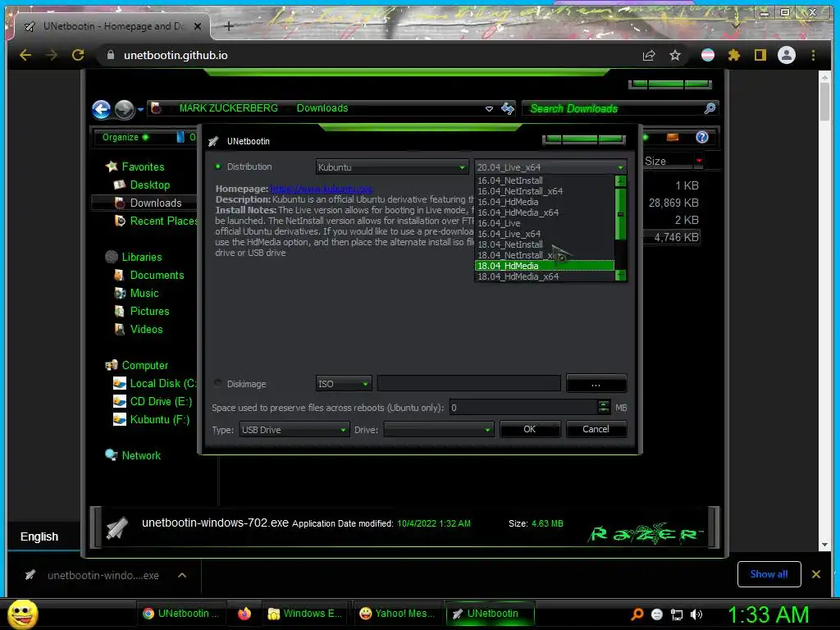Viewport: 840px width, 630px height.
Task: Switch to Yahoo! Messenger taskbar button
Action: 397,614
